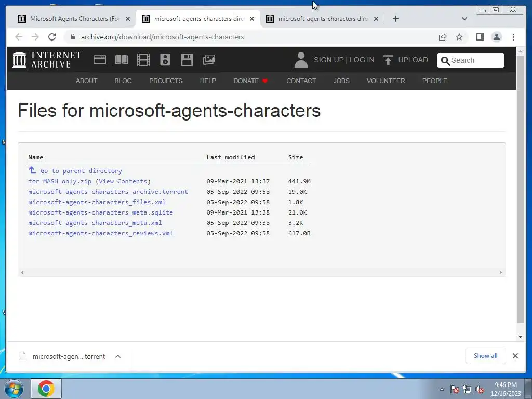Click View Contents link
532x399 pixels.
coord(123,181)
